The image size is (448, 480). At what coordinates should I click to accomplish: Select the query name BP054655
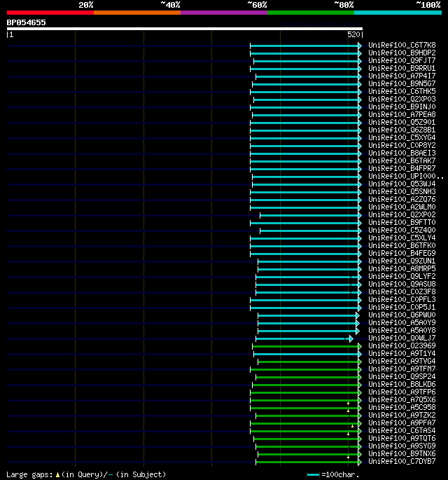[27, 22]
